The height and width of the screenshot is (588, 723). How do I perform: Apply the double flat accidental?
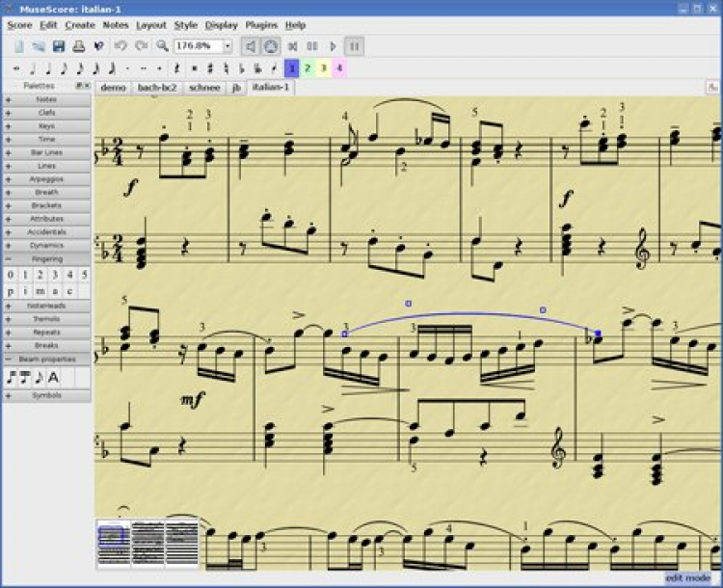pyautogui.click(x=257, y=68)
